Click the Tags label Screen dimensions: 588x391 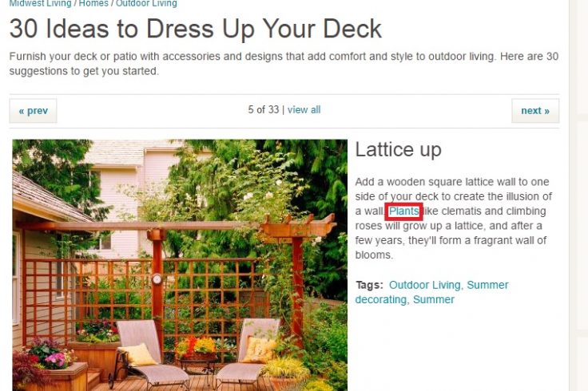(x=369, y=285)
